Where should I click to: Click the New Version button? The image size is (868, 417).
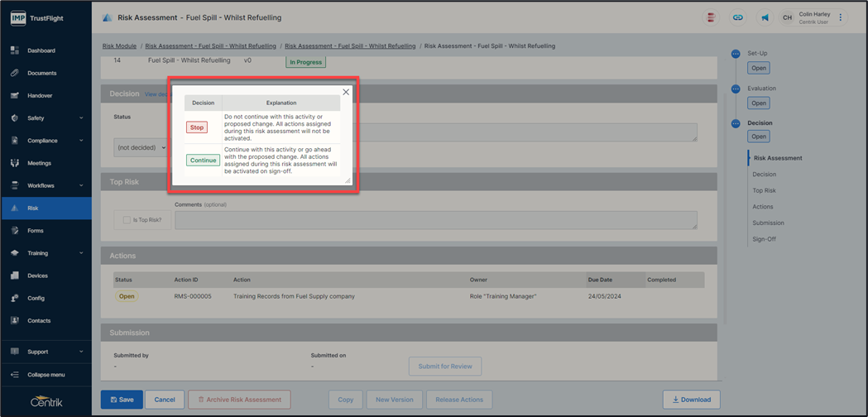tap(394, 400)
